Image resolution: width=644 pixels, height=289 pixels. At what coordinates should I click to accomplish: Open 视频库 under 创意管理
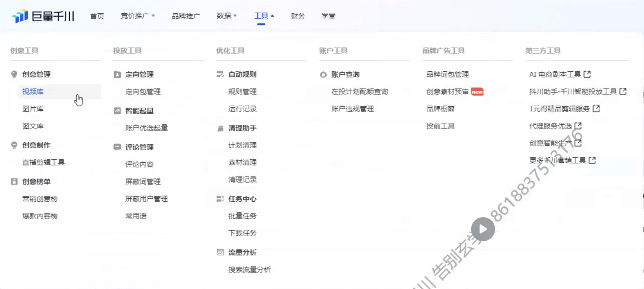pyautogui.click(x=33, y=92)
